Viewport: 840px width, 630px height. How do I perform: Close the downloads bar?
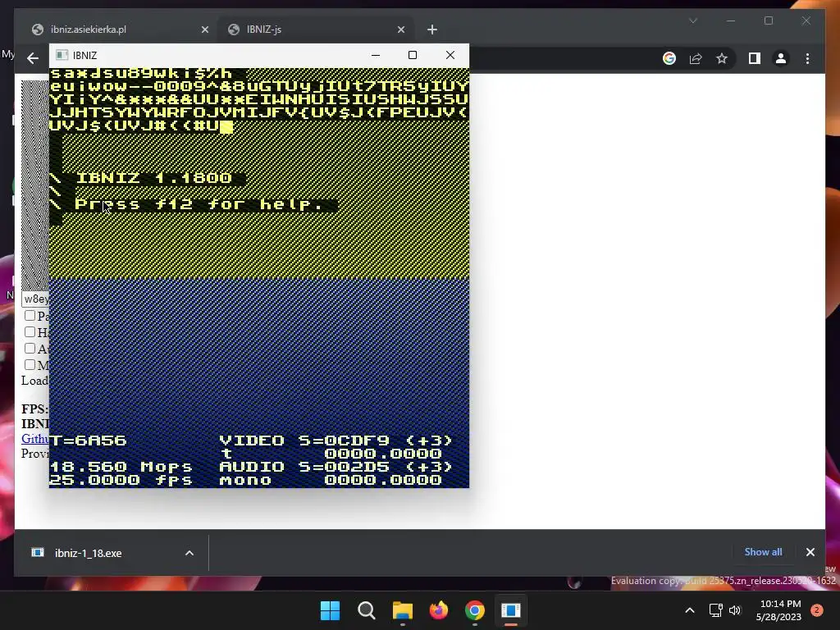pyautogui.click(x=810, y=552)
